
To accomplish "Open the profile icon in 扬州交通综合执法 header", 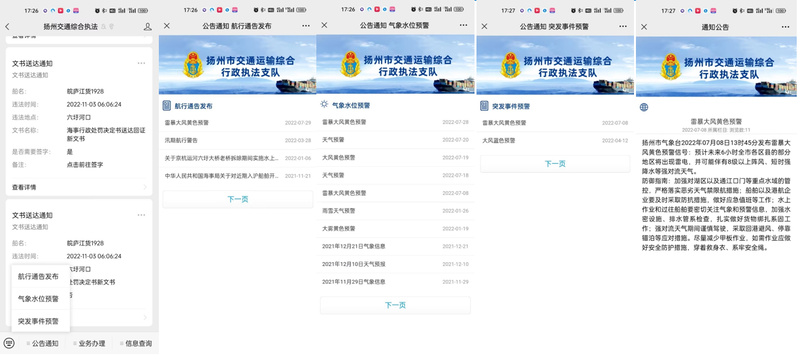I will click(x=147, y=27).
